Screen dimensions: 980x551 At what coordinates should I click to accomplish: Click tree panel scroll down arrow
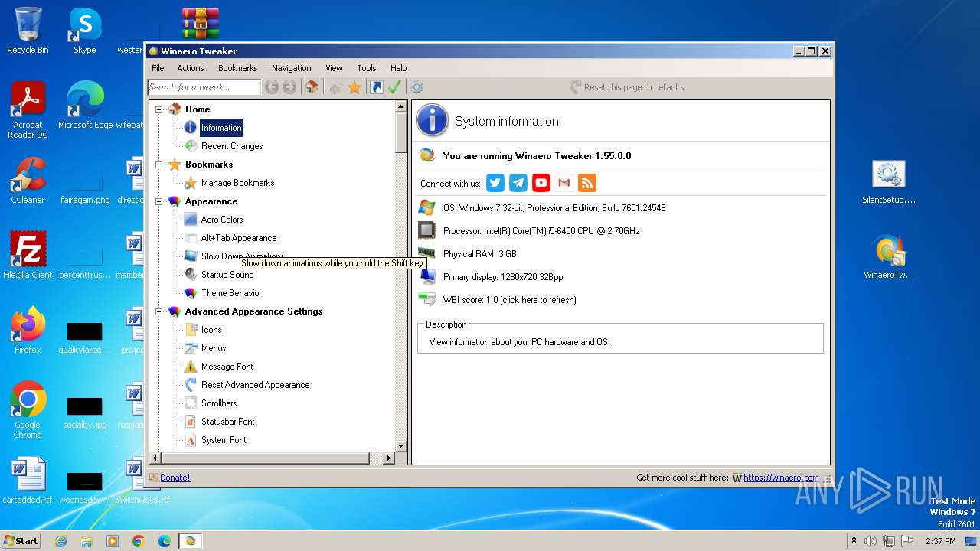coord(400,445)
